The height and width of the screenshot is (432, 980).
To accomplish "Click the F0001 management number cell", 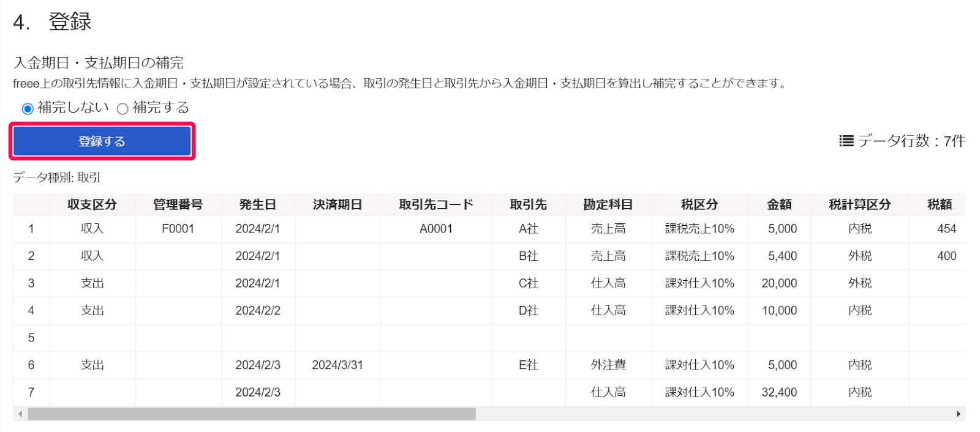I will pos(178,229).
